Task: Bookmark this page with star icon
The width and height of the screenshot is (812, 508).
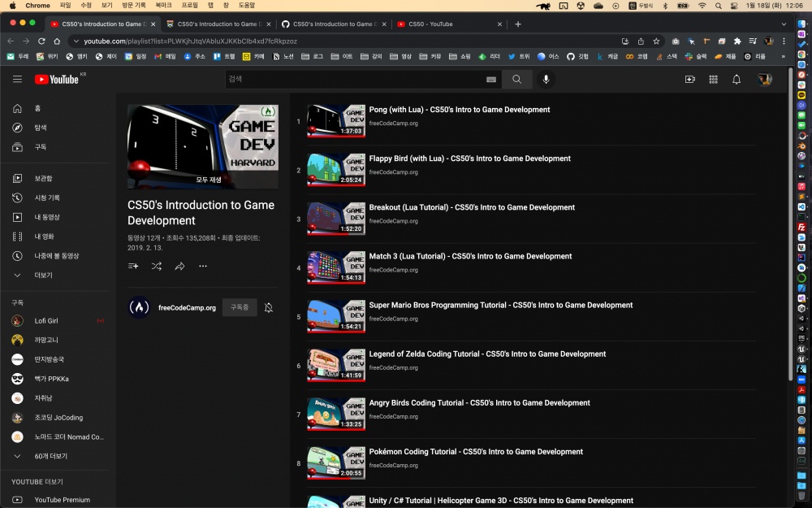Action: 656,41
